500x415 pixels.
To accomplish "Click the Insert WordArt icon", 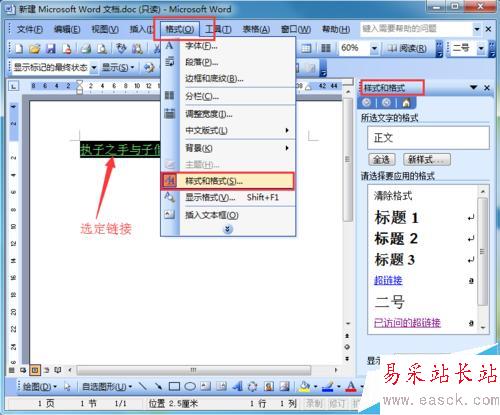I will pos(237,386).
